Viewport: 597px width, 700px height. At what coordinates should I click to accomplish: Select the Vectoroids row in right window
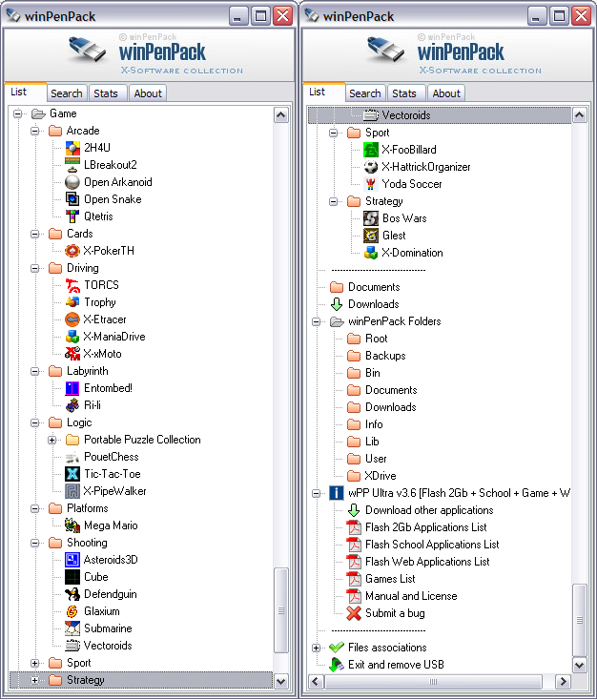coord(440,115)
